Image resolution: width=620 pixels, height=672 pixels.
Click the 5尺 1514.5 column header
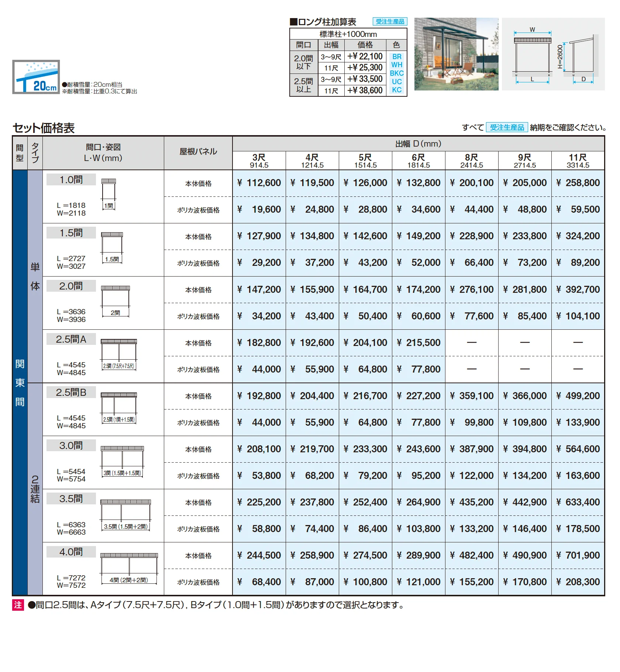(365, 161)
